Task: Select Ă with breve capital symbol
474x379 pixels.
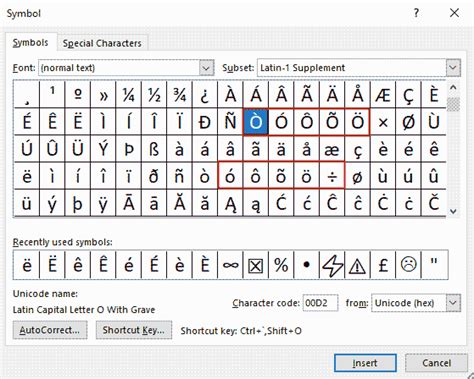Action: coord(179,203)
